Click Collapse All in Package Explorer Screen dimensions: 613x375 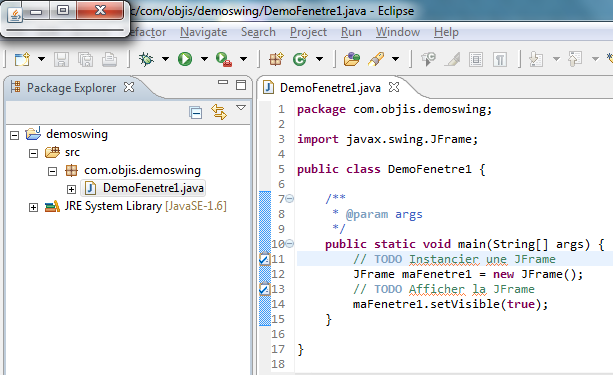coord(195,113)
